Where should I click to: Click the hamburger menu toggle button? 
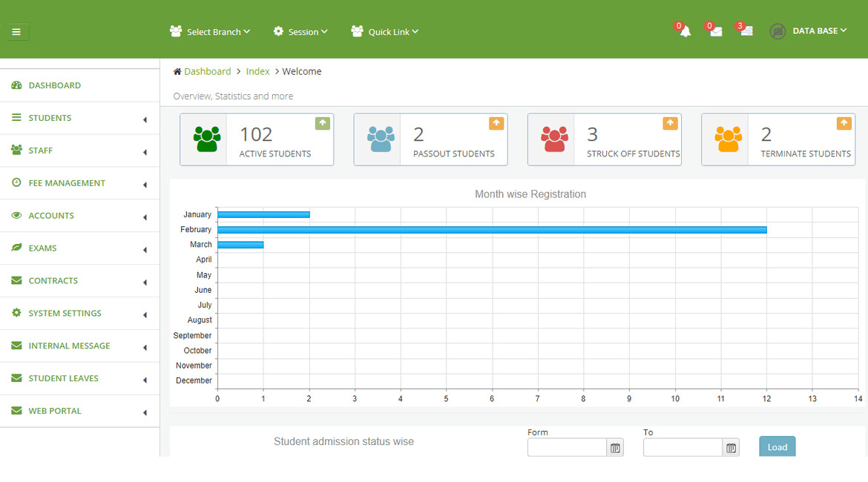[x=16, y=32]
